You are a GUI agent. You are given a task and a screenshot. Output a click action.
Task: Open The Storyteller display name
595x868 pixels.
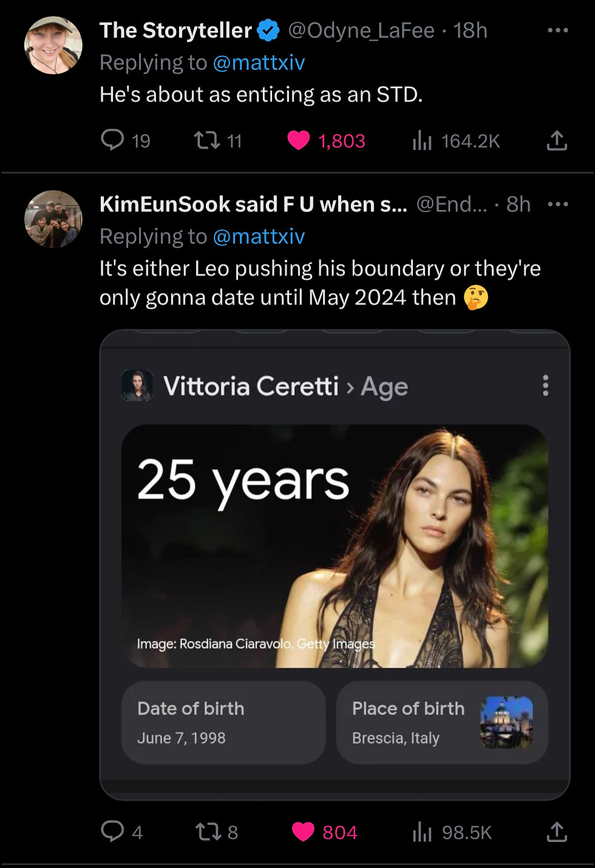[175, 30]
